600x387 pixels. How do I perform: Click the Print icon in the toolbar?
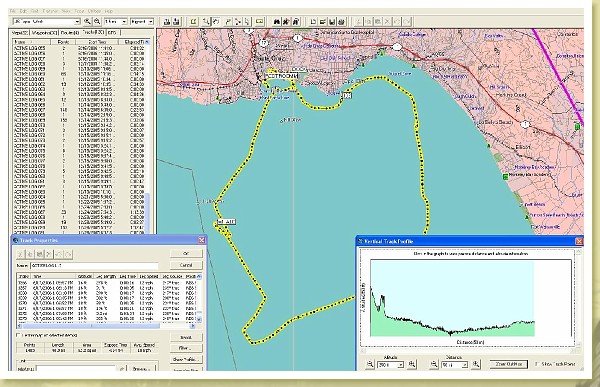click(x=342, y=22)
